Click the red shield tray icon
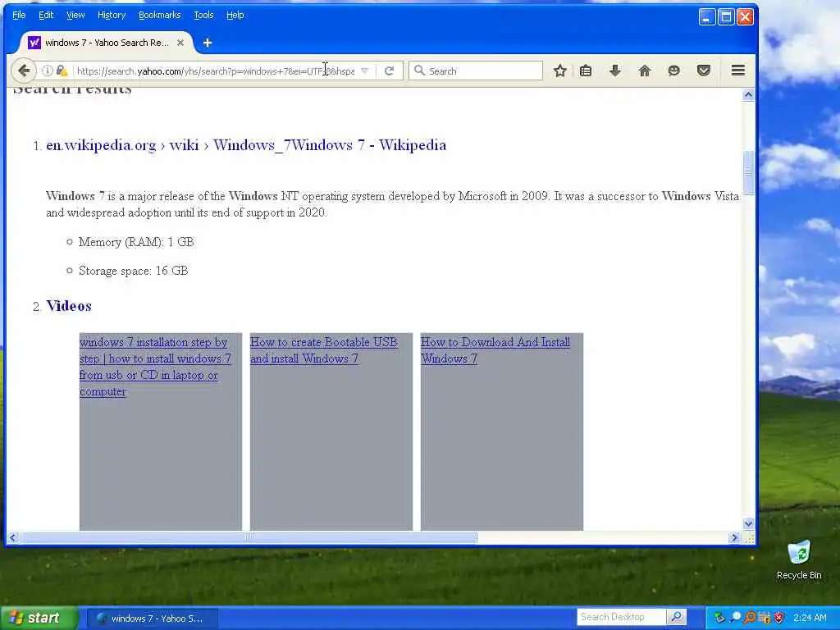The width and height of the screenshot is (840, 630). pos(779,618)
